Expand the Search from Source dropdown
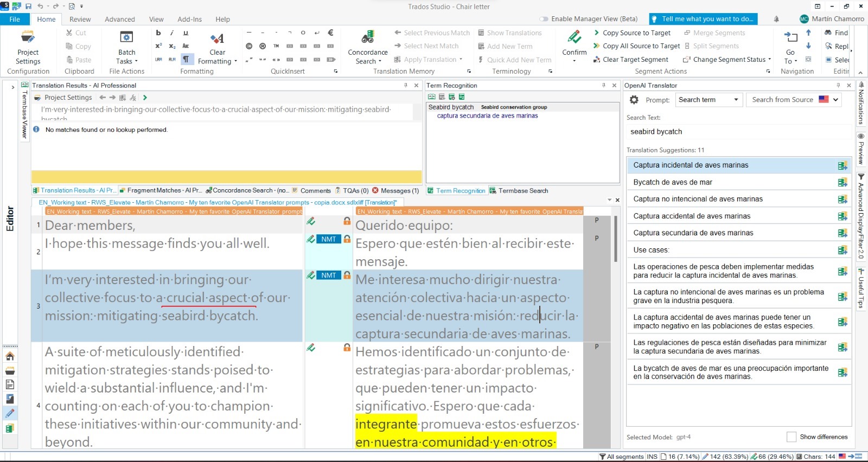This screenshot has width=868, height=462. [x=835, y=100]
